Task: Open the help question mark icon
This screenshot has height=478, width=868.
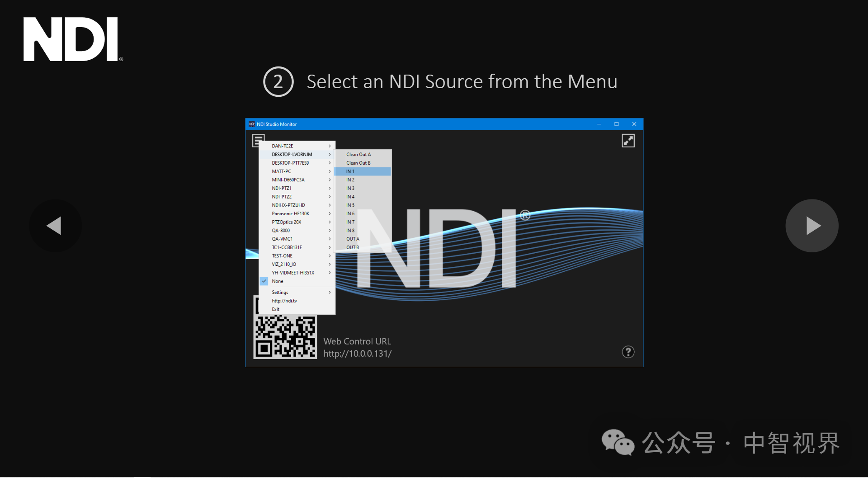Action: 628,352
